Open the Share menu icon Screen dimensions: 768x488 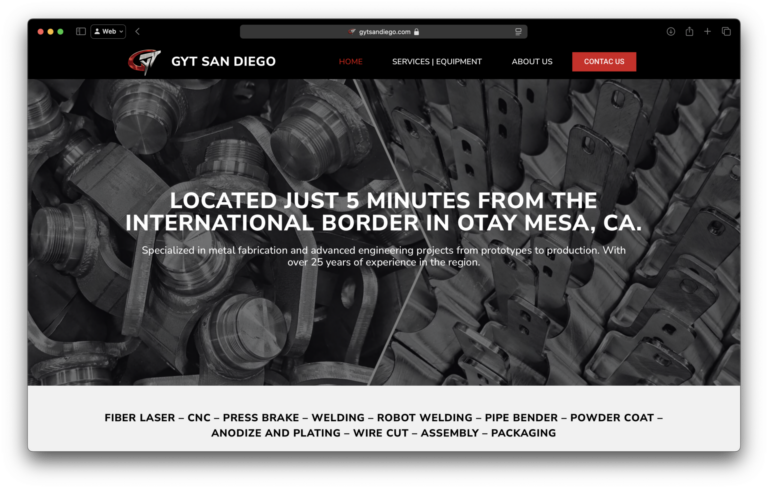tap(689, 31)
